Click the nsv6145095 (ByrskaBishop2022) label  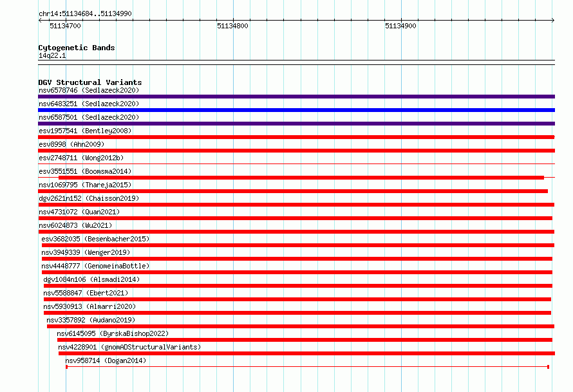(x=113, y=333)
